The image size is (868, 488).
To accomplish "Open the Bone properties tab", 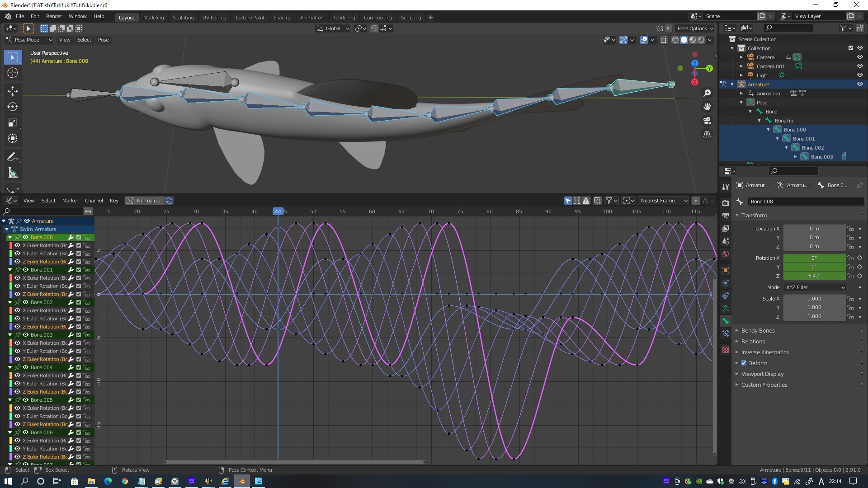I will pyautogui.click(x=726, y=321).
